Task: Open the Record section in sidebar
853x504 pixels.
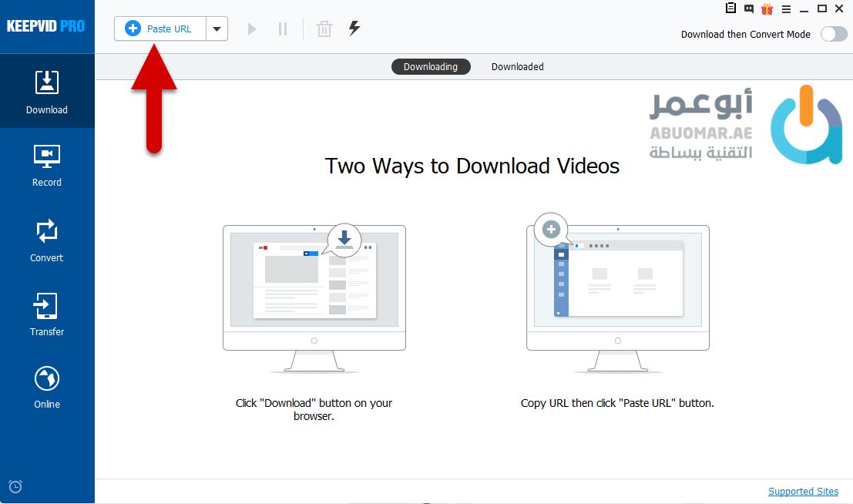Action: pos(47,166)
